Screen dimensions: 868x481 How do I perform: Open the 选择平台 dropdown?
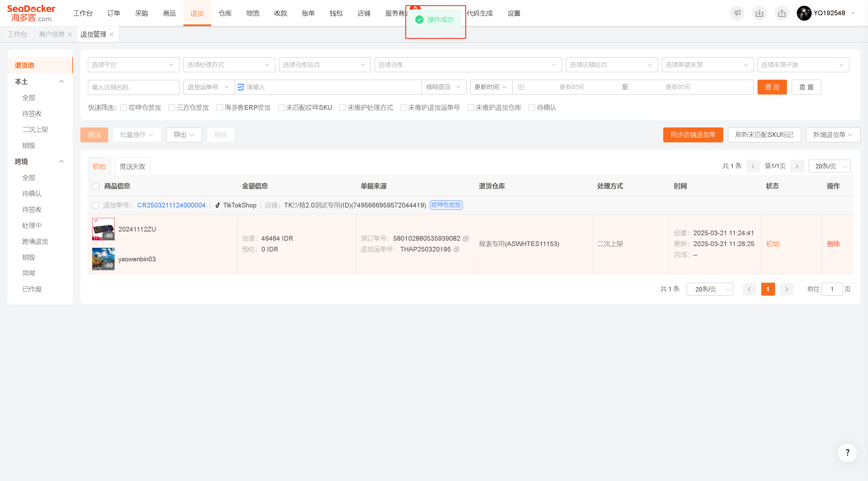(x=134, y=65)
